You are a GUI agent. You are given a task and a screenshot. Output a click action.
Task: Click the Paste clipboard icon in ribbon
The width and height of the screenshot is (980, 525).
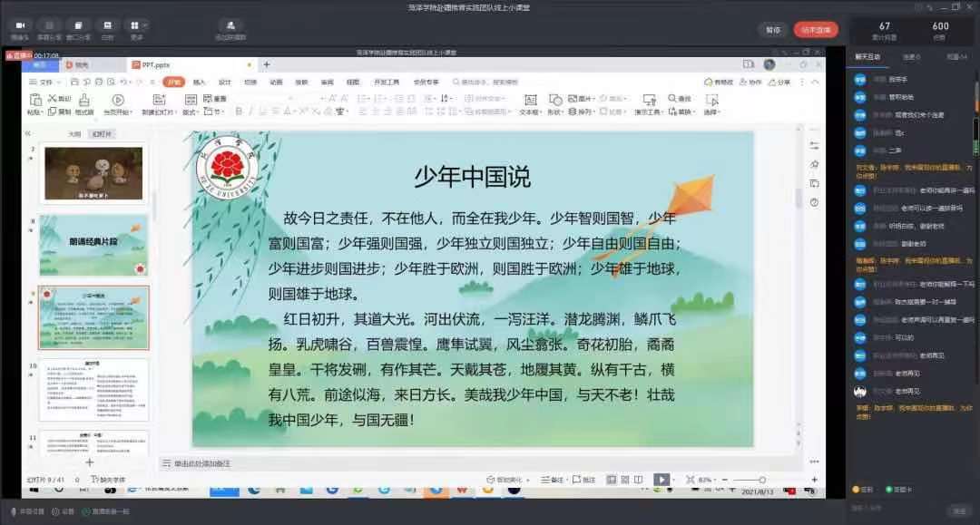34,99
